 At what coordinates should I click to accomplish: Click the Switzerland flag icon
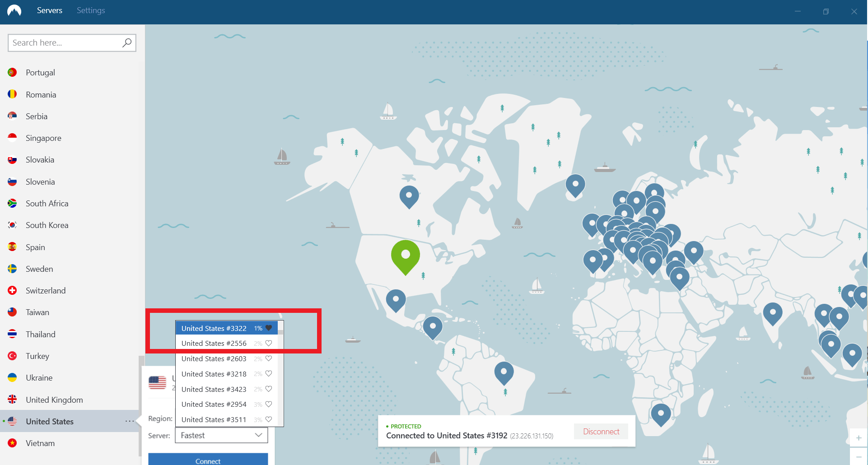(13, 290)
